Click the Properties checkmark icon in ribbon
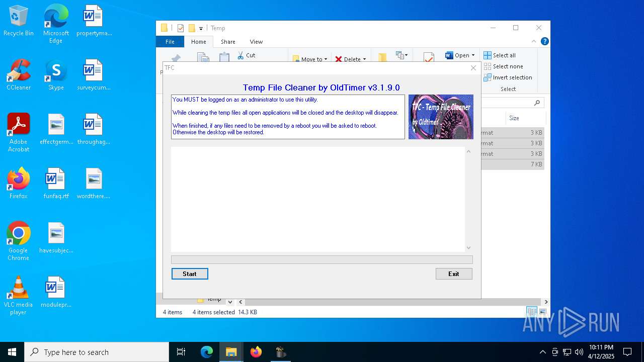 pos(429,57)
